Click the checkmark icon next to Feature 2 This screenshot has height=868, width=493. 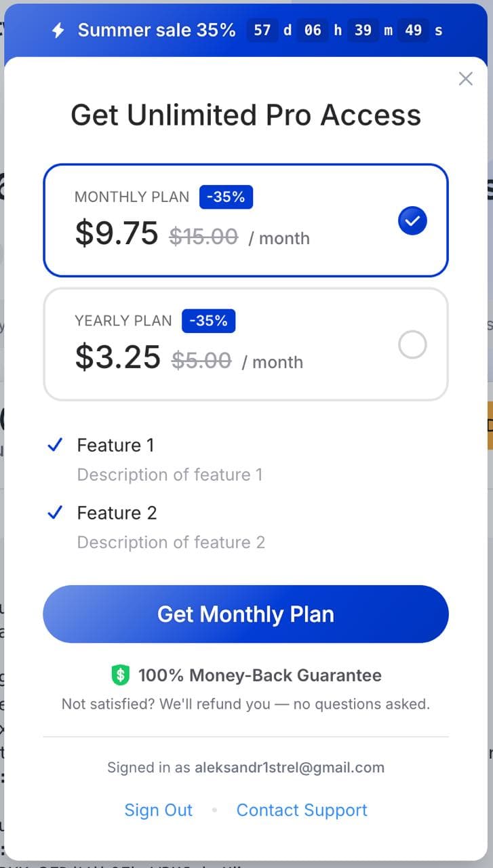pyautogui.click(x=55, y=513)
